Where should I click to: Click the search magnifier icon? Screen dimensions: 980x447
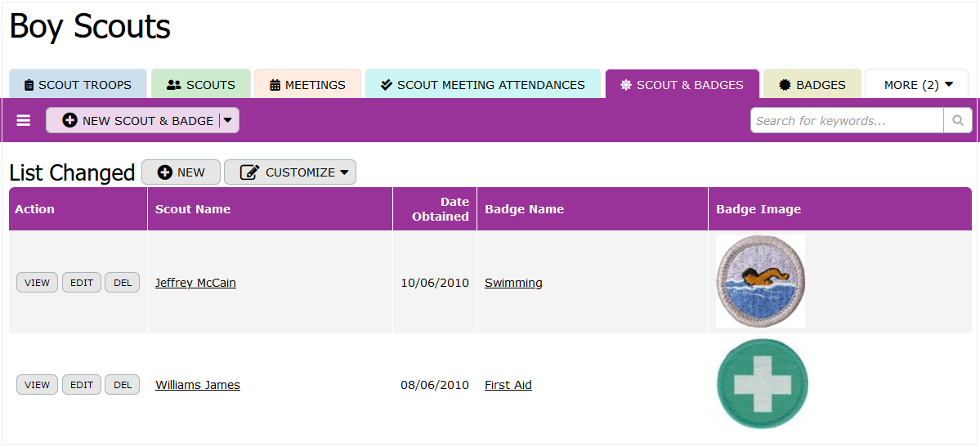pos(958,121)
